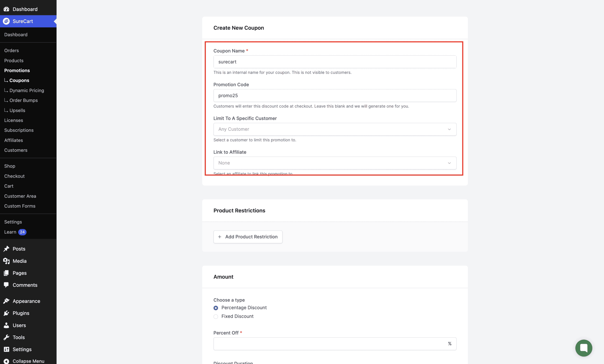Open Dynamic Pricing submenu item
Screen dimensions: 604x364
coord(27,90)
